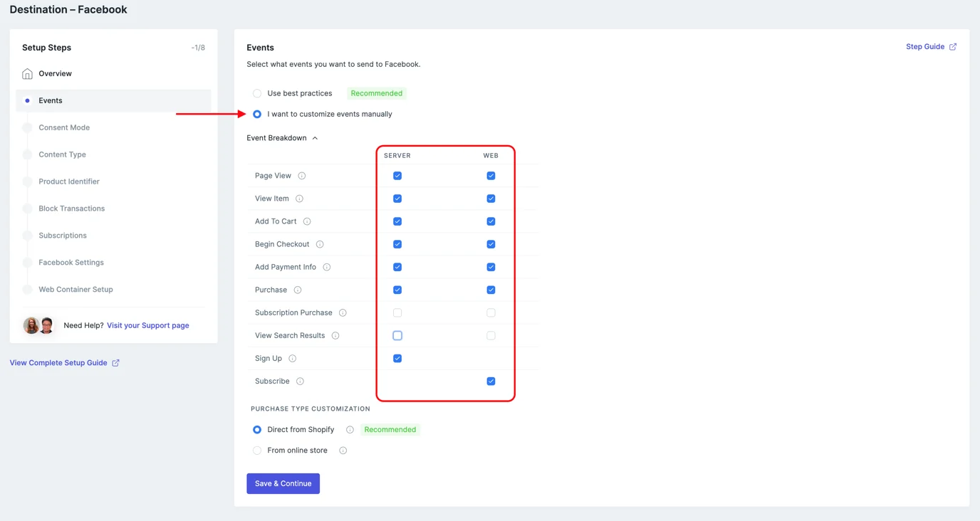The image size is (980, 521).
Task: Open info icon next to View Search Results
Action: pos(335,335)
